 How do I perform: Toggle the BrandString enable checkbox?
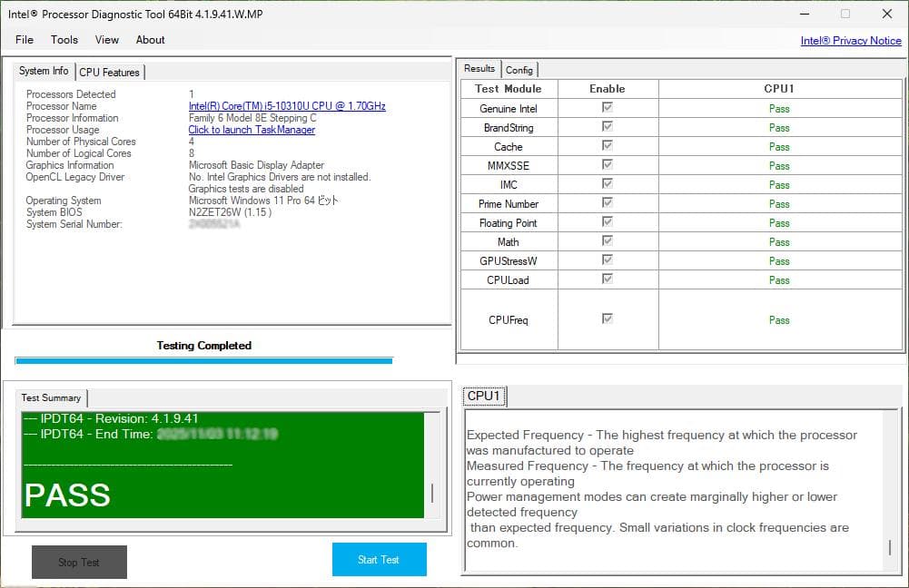click(607, 126)
